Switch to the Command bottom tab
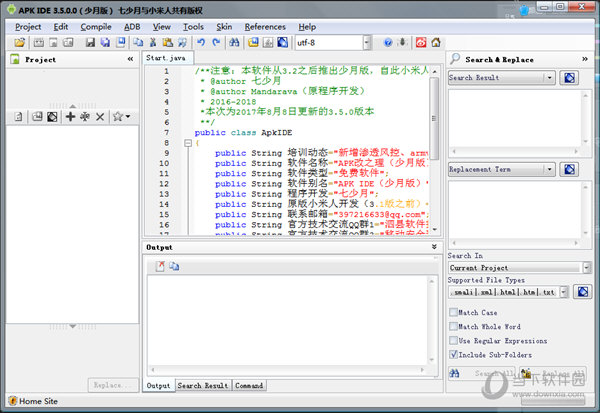This screenshot has width=600, height=413. [x=249, y=385]
